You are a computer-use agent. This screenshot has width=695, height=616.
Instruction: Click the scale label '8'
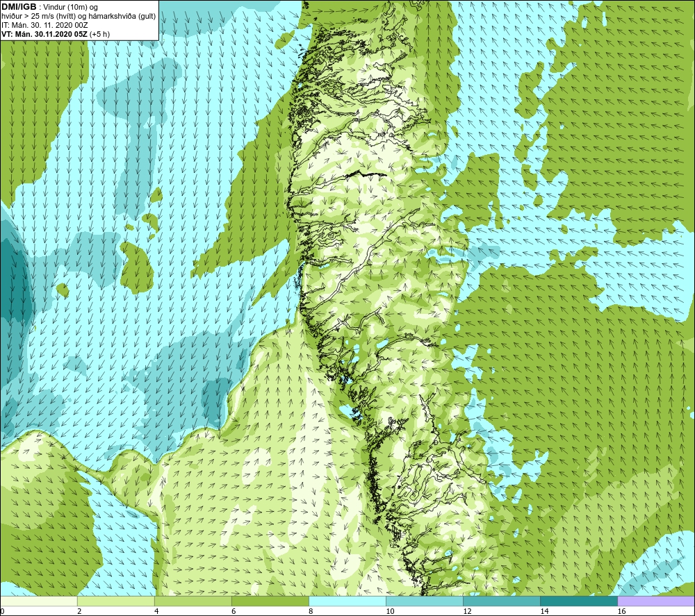311,611
